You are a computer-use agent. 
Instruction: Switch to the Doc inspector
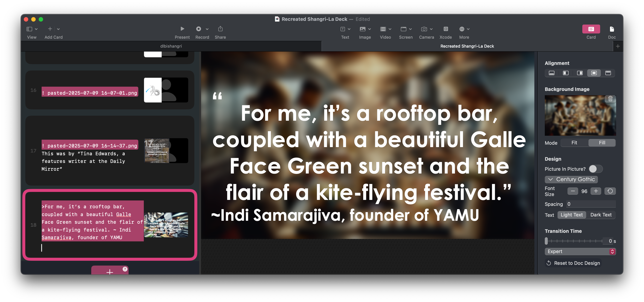tap(612, 29)
